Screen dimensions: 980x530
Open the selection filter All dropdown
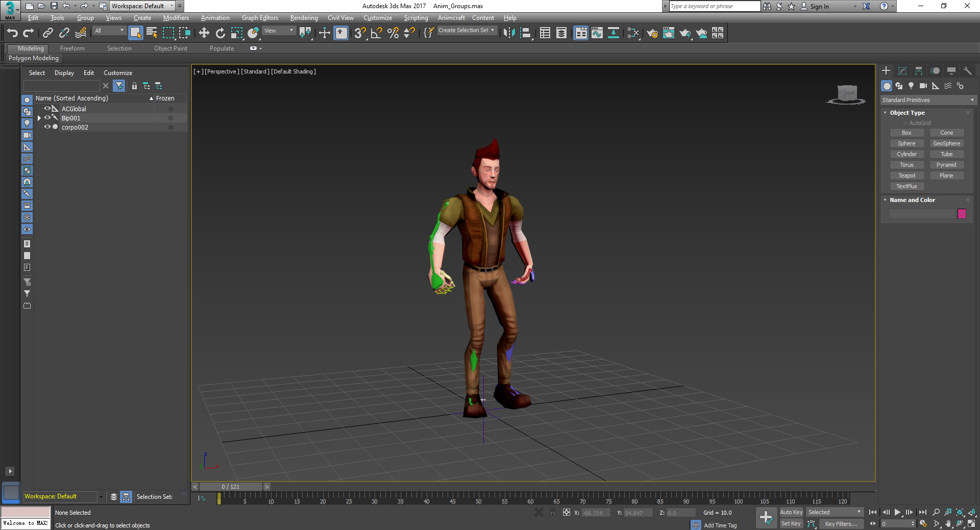coord(109,31)
